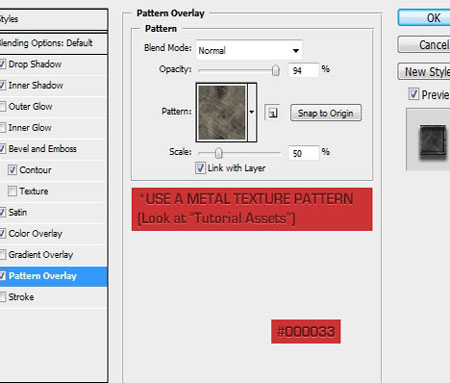Adjust the Opacity slider handle

[x=275, y=70]
